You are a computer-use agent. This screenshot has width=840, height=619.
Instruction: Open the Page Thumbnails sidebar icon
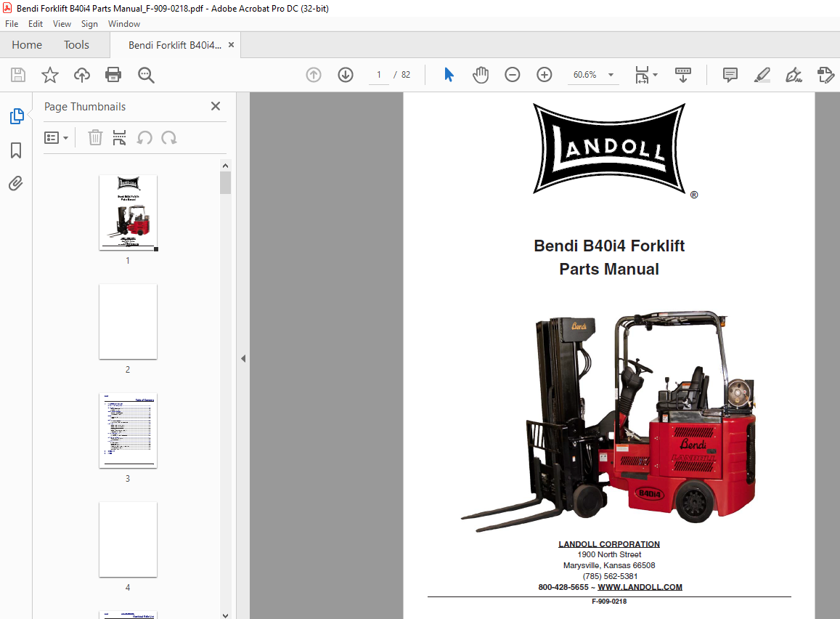coord(17,116)
